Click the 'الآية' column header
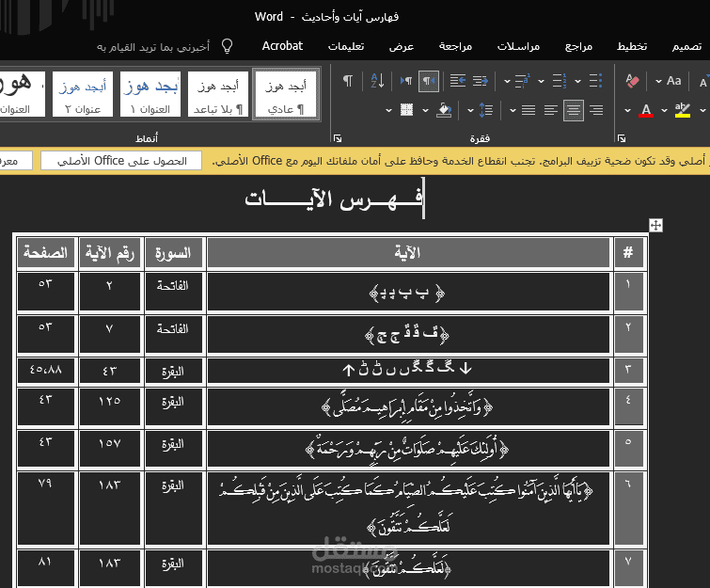Viewport: 710px width, 588px height. [408, 253]
